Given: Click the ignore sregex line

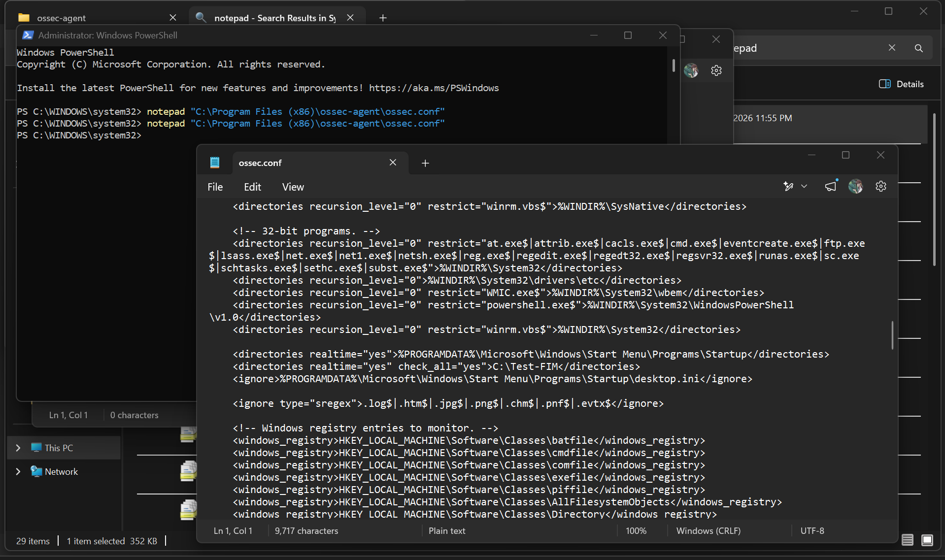Looking at the screenshot, I should point(448,403).
